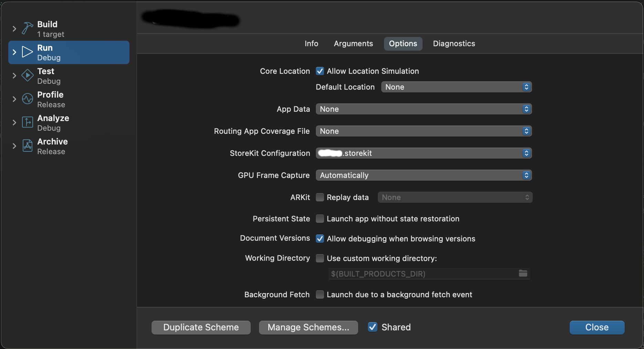Select the Profile waveform icon
The height and width of the screenshot is (349, 644).
point(27,99)
